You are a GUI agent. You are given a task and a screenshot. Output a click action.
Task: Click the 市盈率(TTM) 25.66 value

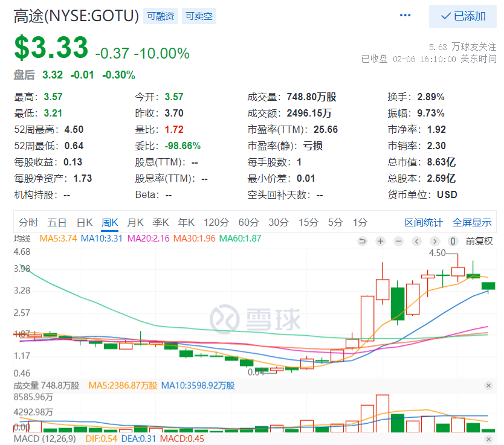point(326,129)
